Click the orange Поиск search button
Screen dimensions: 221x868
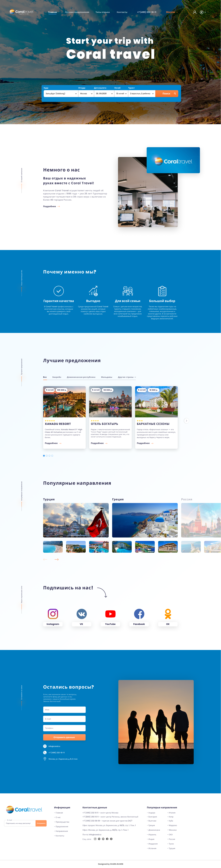click(x=167, y=94)
